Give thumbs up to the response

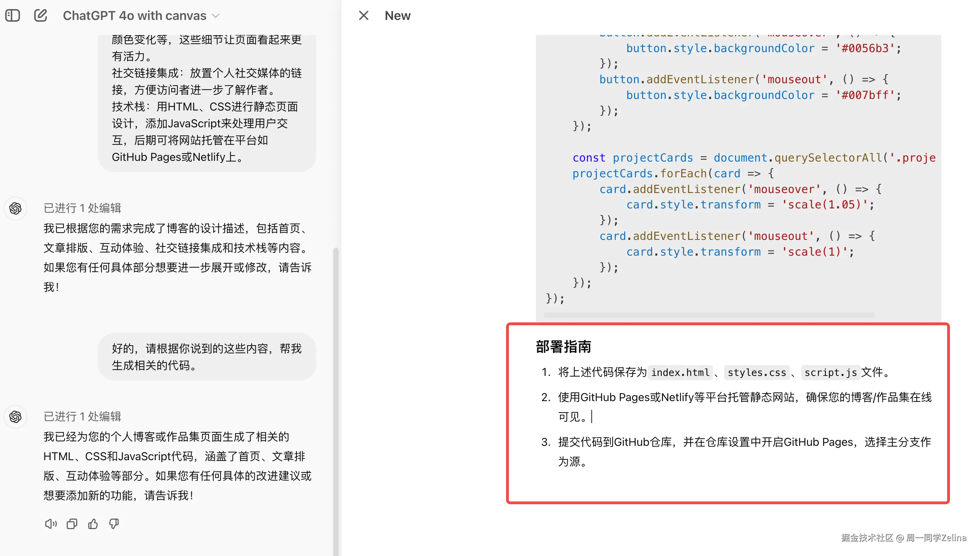point(93,523)
